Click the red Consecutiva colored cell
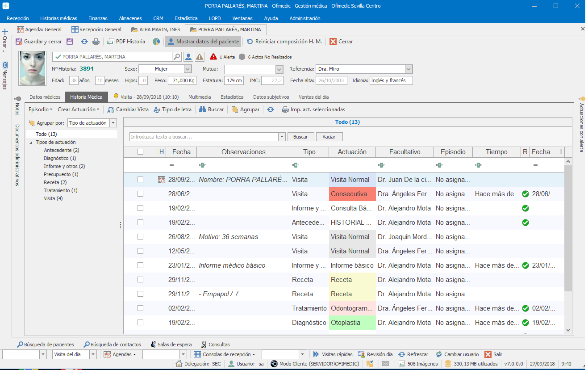The image size is (588, 370). point(352,194)
